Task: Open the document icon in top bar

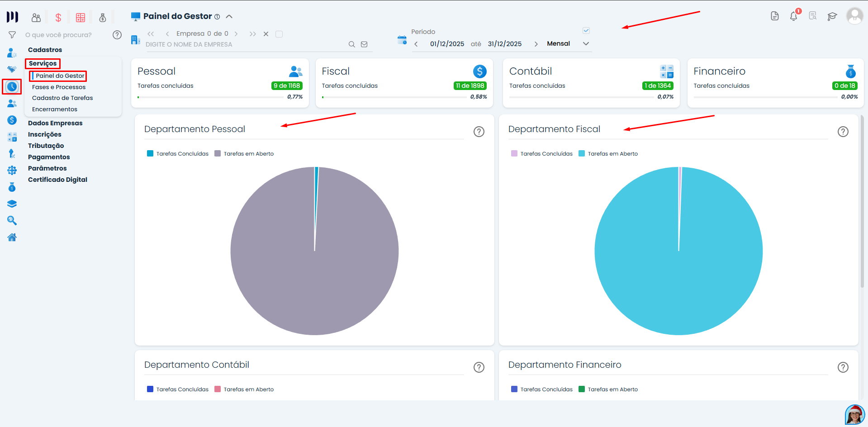Action: [x=774, y=16]
